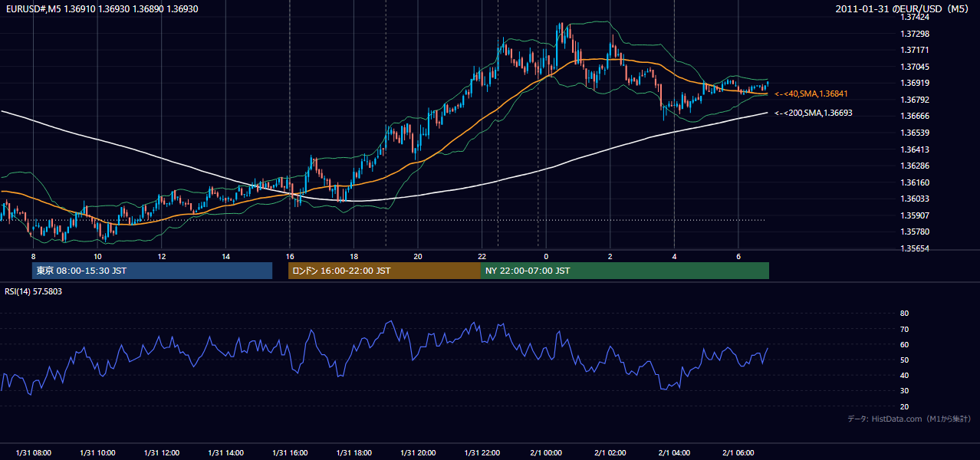Select the NY 22:00-07:00 JST session bar
The height and width of the screenshot is (460, 980).
pyautogui.click(x=625, y=271)
